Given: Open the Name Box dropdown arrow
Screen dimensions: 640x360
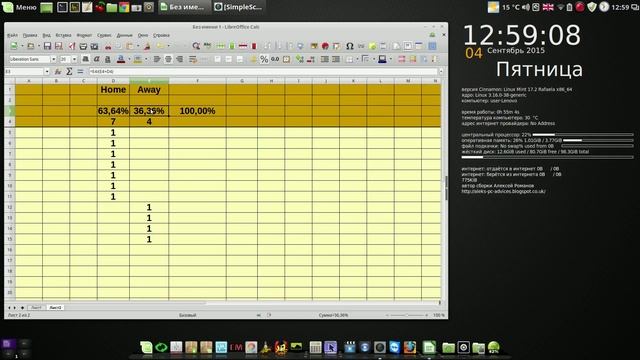Looking at the screenshot, I should coord(47,71).
